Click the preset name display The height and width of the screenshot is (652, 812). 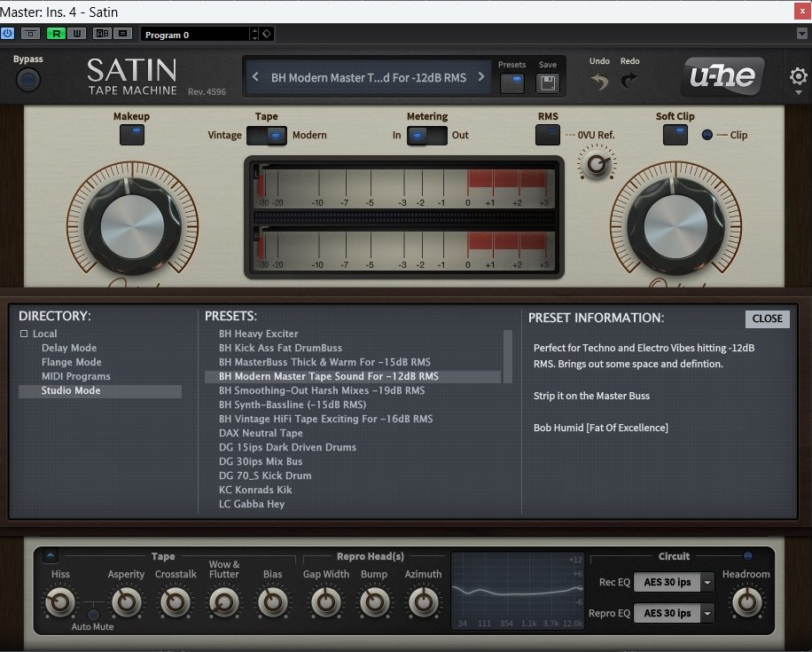click(x=368, y=77)
